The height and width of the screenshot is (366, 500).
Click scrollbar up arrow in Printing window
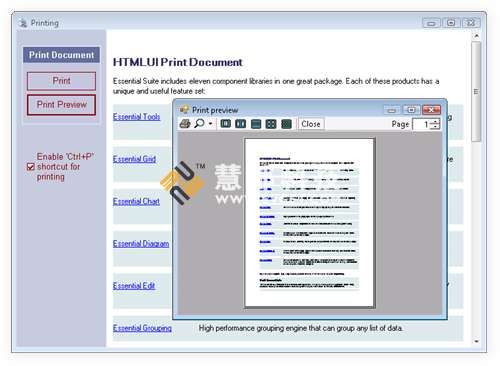pyautogui.click(x=476, y=36)
